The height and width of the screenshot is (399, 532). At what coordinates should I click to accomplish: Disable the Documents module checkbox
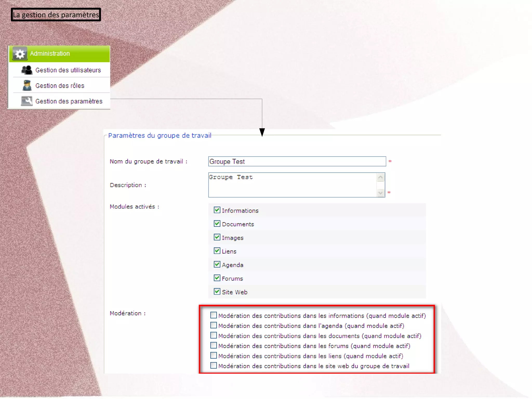tap(217, 224)
